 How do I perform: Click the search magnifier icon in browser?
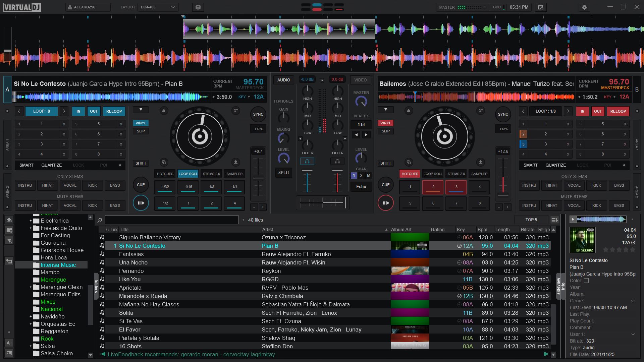pyautogui.click(x=100, y=220)
